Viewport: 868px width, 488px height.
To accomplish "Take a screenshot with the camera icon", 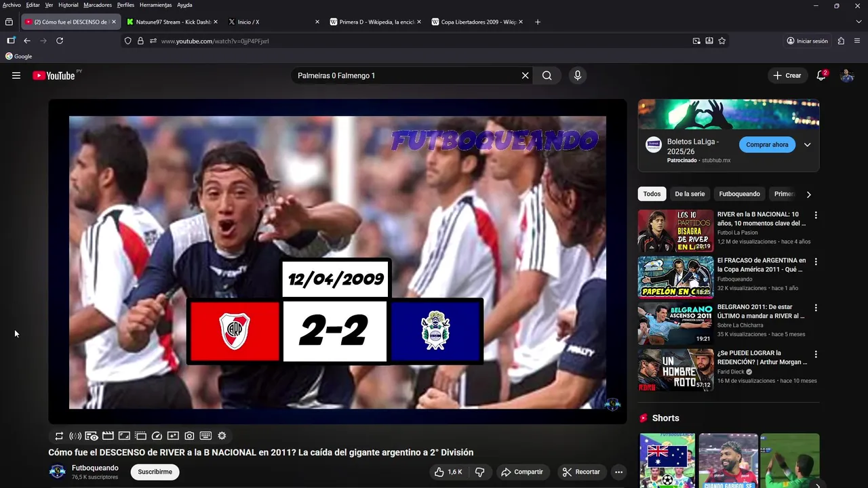I will tap(189, 436).
